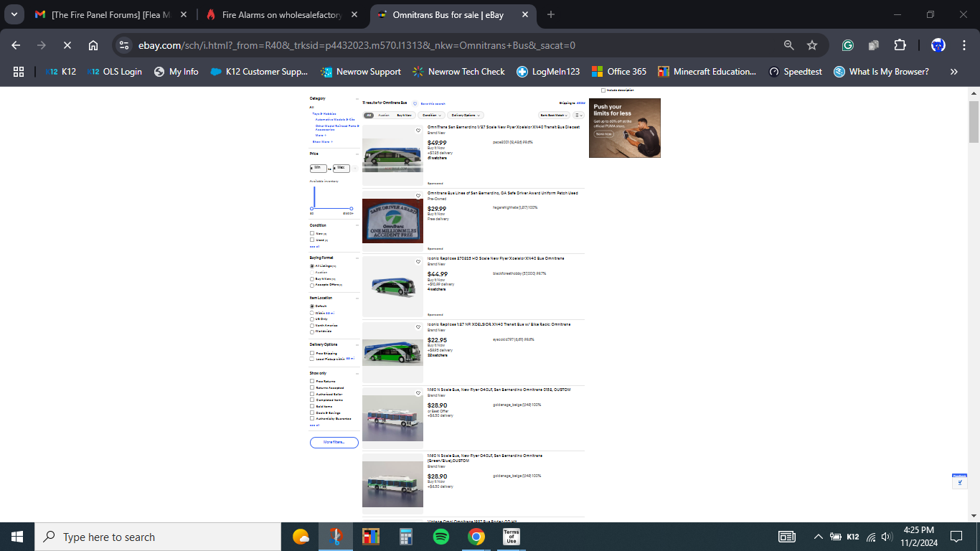Screen dimensions: 980x551
Task: Select the US Only item location option
Action: click(x=312, y=319)
